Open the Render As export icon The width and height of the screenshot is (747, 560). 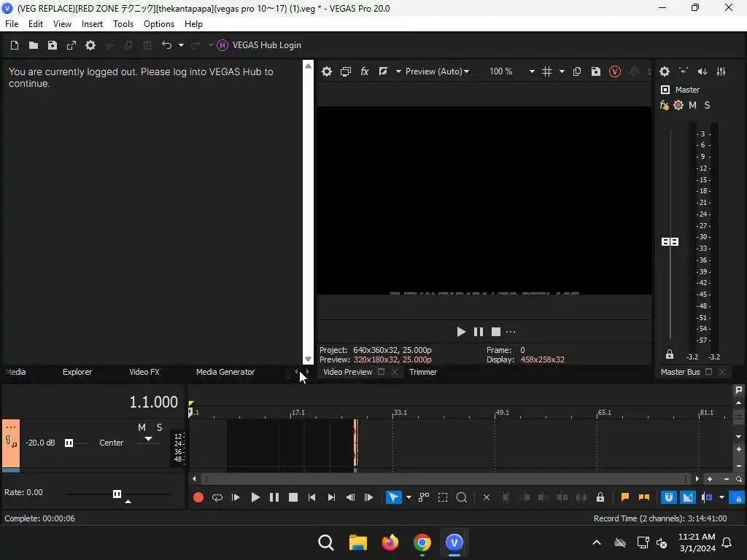(71, 45)
